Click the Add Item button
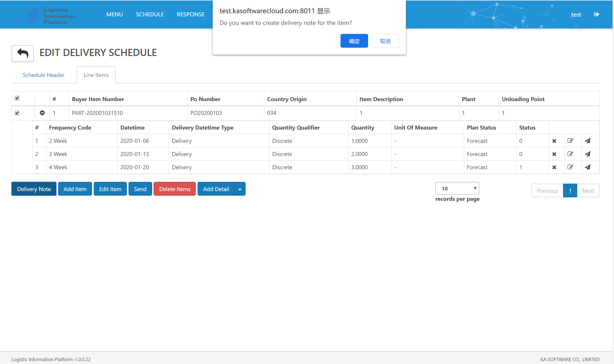The width and height of the screenshot is (614, 364). [75, 189]
